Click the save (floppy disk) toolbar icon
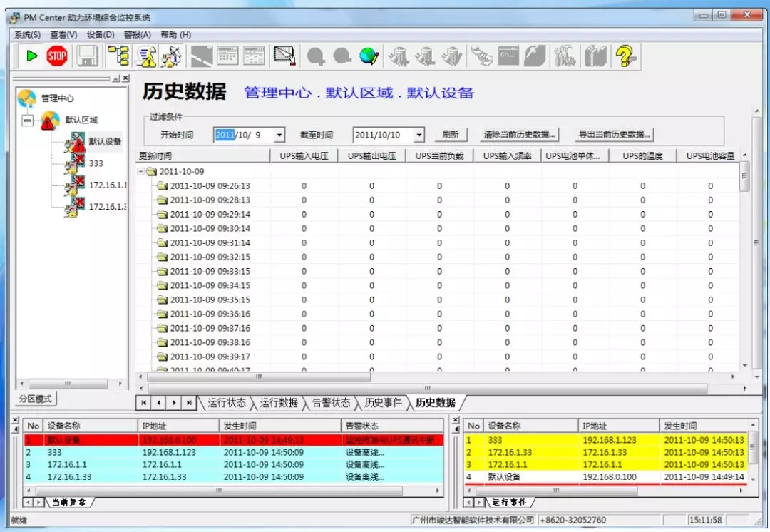 pyautogui.click(x=86, y=56)
